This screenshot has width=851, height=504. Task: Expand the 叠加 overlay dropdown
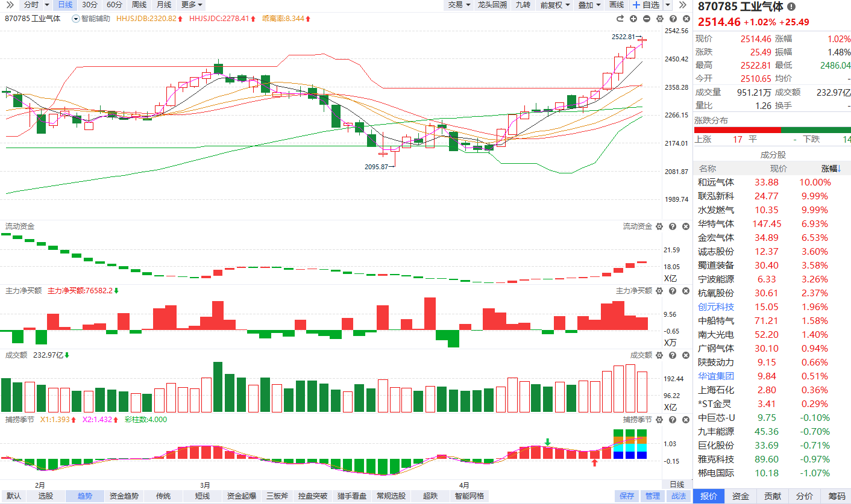(589, 5)
